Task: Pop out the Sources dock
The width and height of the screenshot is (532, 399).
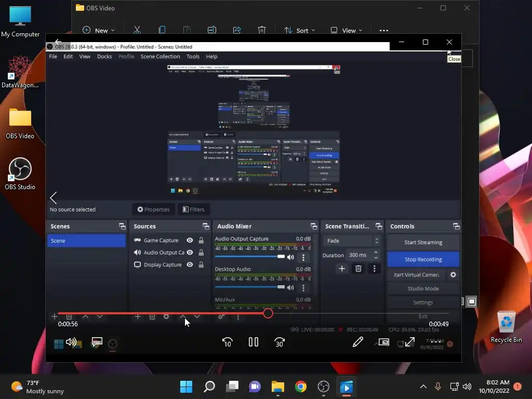Action: pyautogui.click(x=206, y=227)
